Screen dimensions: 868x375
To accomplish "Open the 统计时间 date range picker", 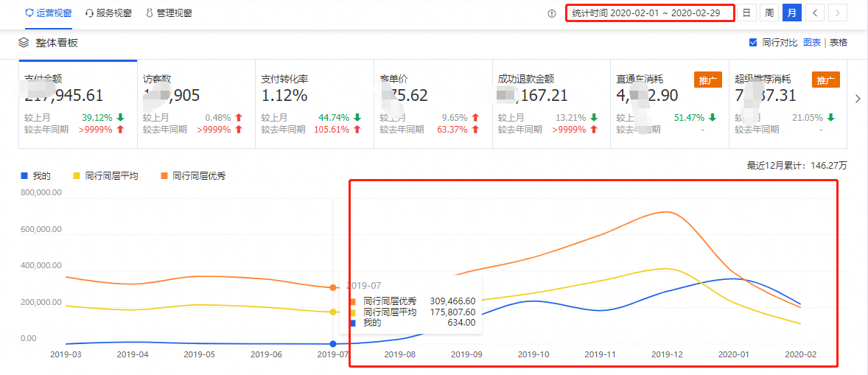I will [650, 13].
